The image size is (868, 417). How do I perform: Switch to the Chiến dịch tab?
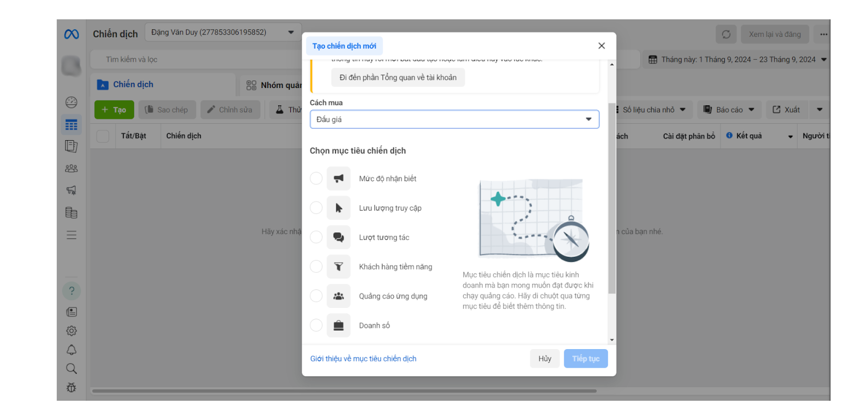(133, 85)
